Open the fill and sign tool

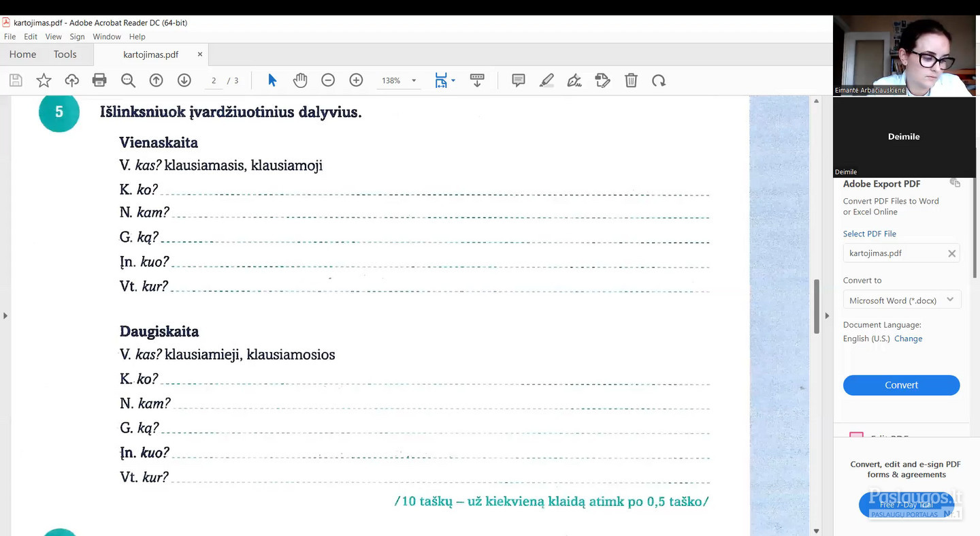(574, 80)
